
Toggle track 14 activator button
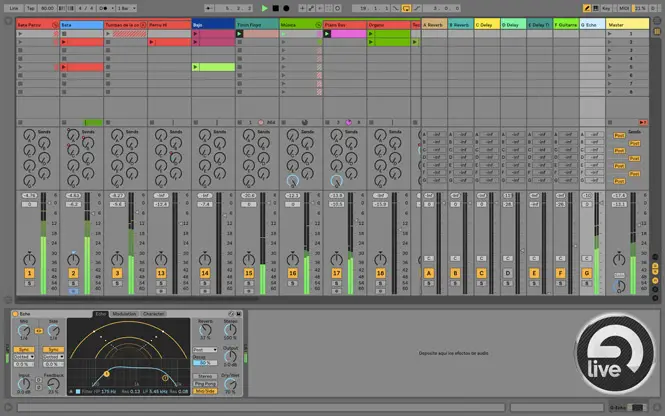[205, 272]
